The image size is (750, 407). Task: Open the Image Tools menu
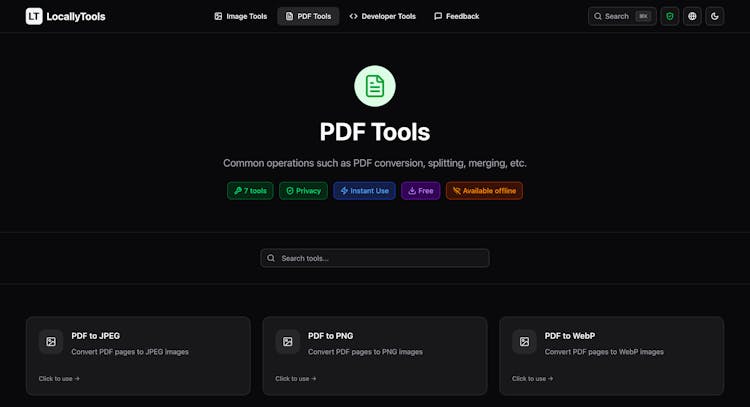tap(241, 16)
